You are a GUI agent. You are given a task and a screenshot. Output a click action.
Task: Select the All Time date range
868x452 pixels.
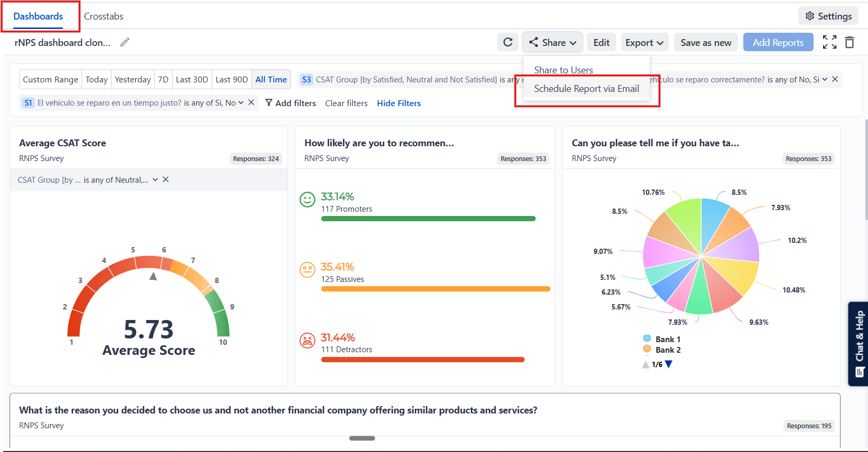(271, 79)
